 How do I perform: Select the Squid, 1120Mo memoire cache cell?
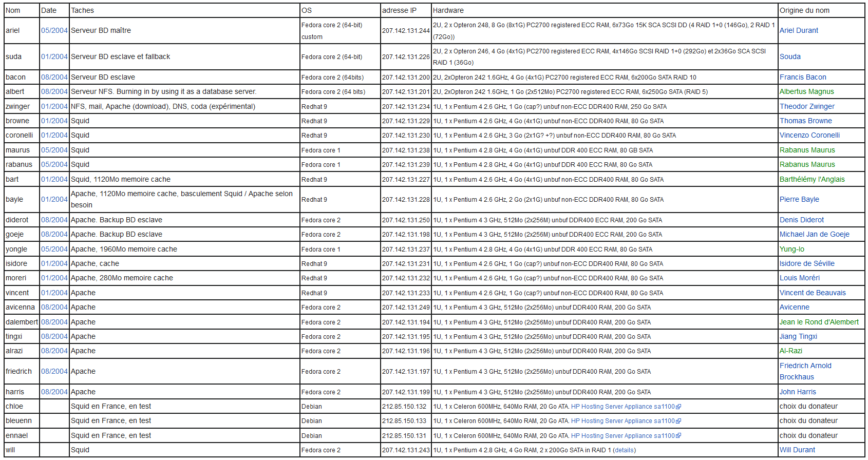tap(184, 179)
